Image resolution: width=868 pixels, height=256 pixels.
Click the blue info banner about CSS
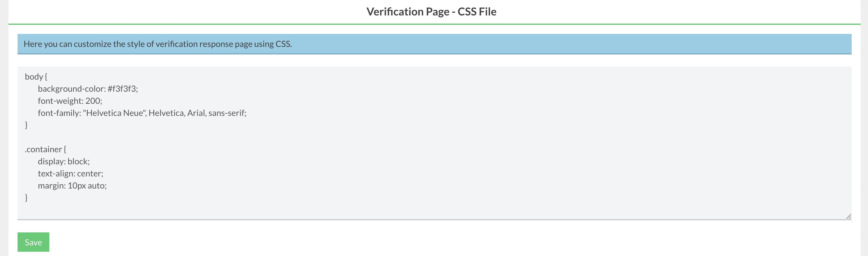[x=434, y=44]
